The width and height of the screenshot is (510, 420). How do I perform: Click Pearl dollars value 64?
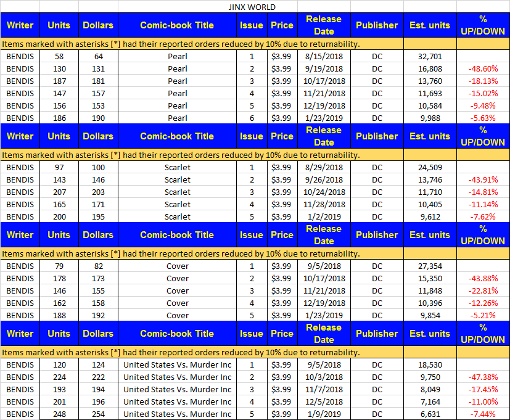click(98, 56)
